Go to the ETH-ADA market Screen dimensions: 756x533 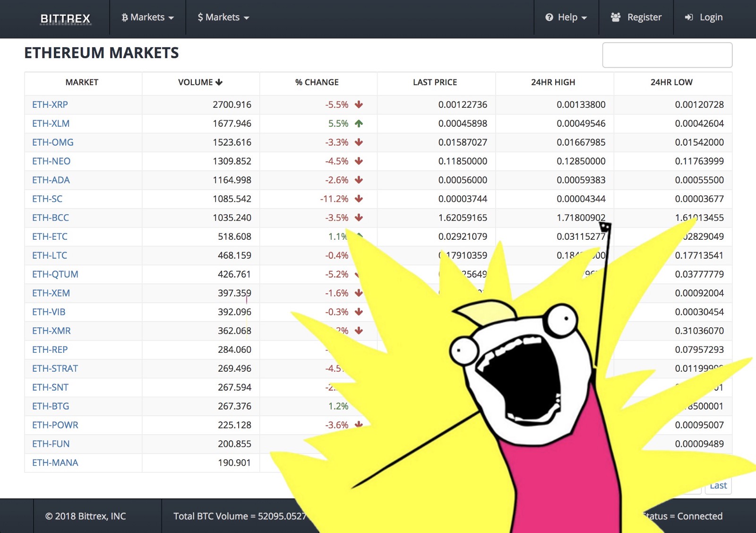(x=51, y=180)
